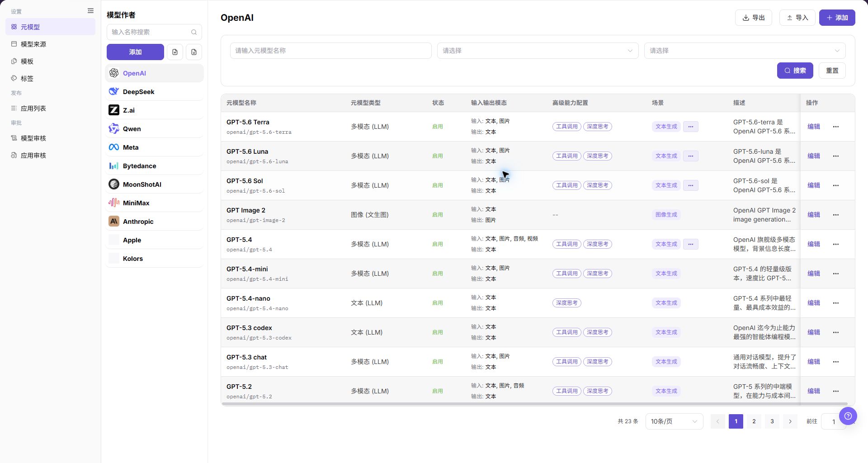This screenshot has height=463, width=868.
Task: Go to page 2 of results
Action: click(754, 421)
